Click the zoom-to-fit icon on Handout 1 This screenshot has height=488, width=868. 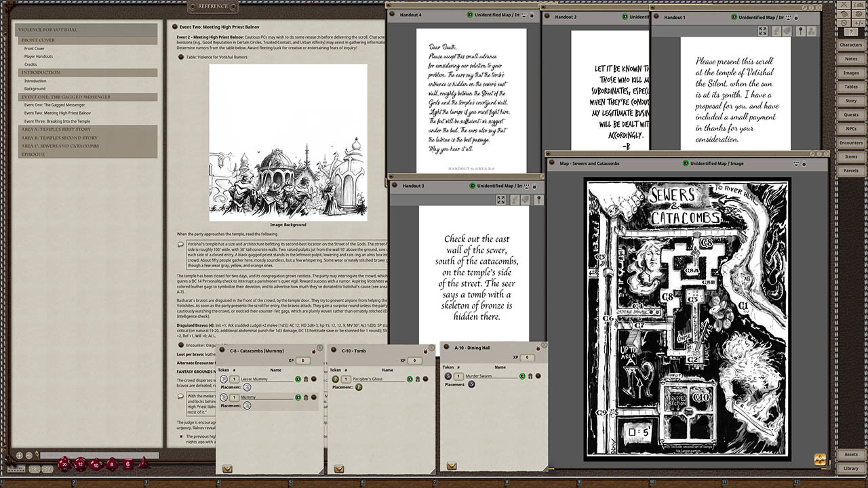(762, 31)
